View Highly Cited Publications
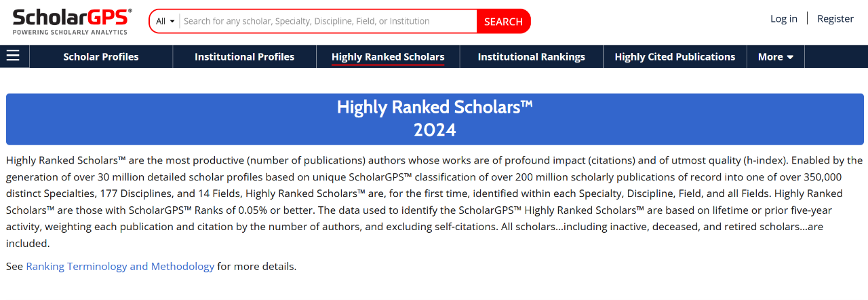This screenshot has height=300, width=868. pos(675,57)
